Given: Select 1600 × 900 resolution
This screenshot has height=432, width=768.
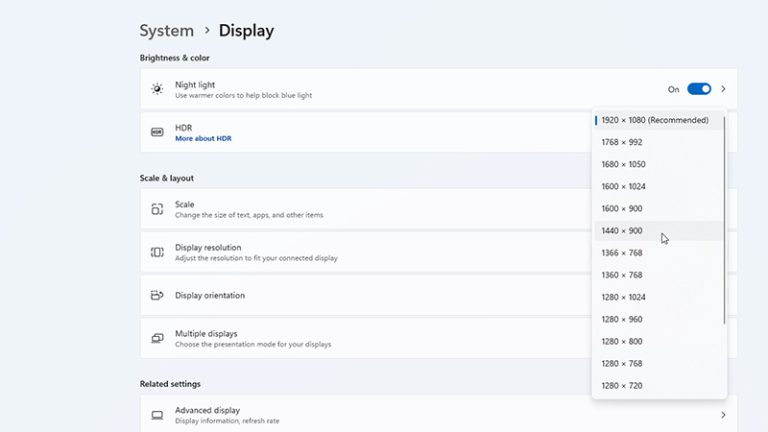Looking at the screenshot, I should pos(658,209).
